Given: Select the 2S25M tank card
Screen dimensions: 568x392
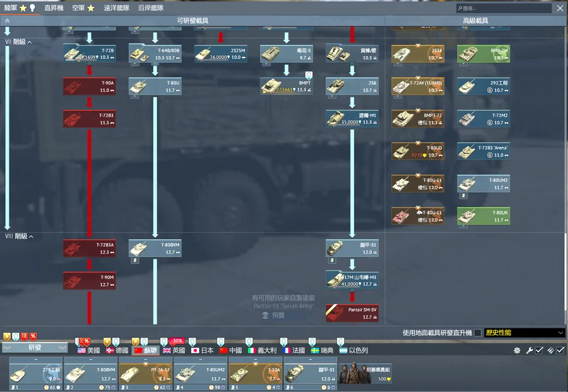Looking at the screenshot, I should point(220,53).
